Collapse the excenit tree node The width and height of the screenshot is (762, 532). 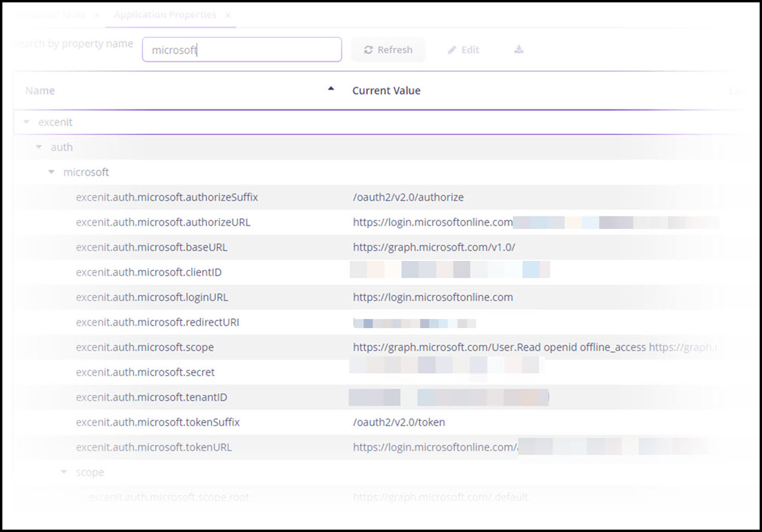(x=26, y=122)
